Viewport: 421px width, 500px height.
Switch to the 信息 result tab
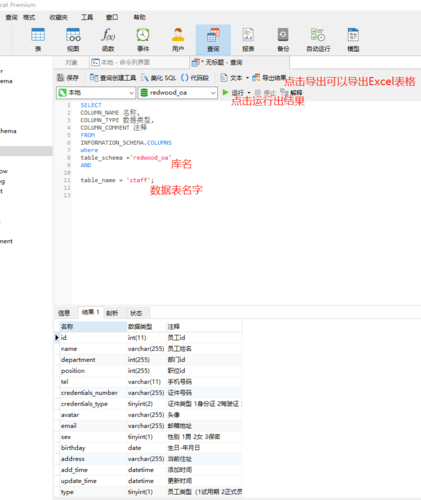(x=64, y=313)
